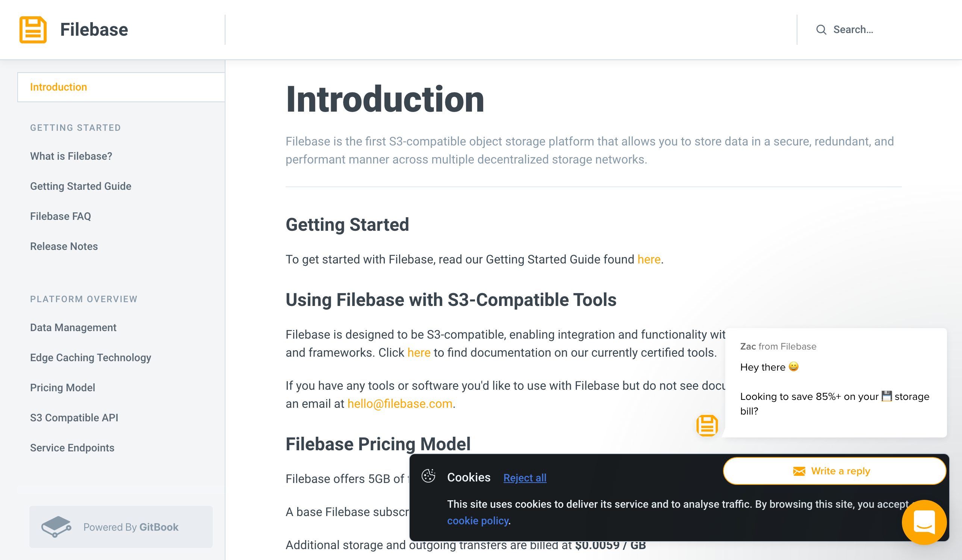Click Reject all in cookie banner

tap(525, 478)
